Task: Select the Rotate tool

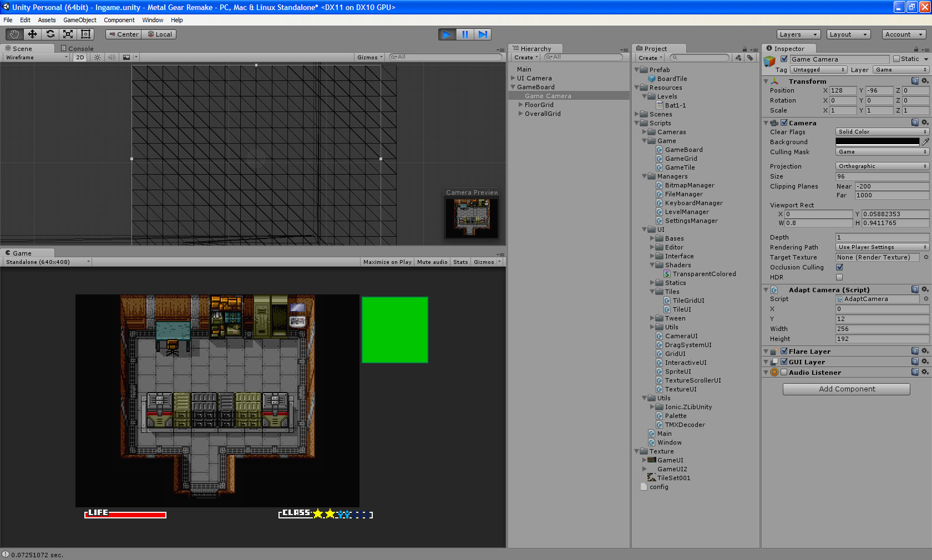Action: click(x=50, y=34)
